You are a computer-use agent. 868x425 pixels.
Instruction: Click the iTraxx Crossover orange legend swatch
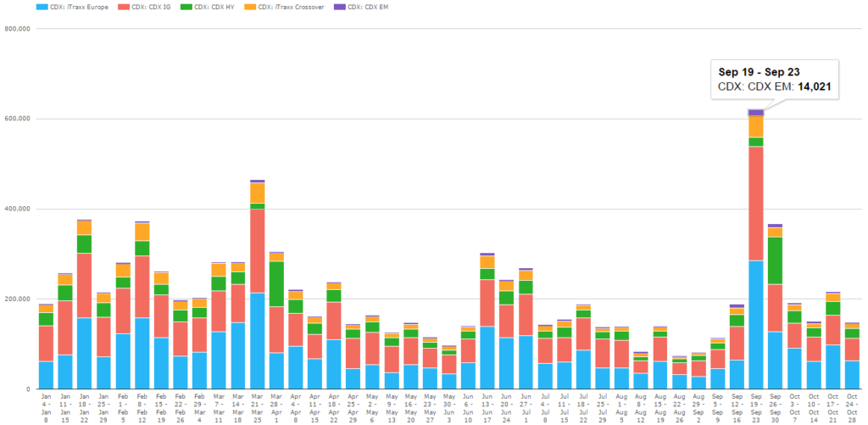pos(252,7)
